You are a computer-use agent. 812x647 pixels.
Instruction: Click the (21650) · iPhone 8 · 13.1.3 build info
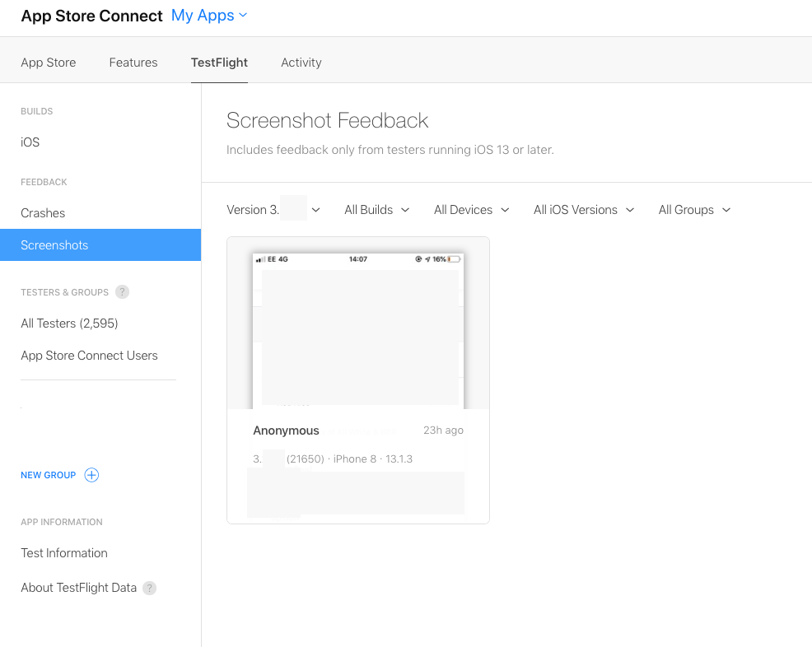pos(349,459)
